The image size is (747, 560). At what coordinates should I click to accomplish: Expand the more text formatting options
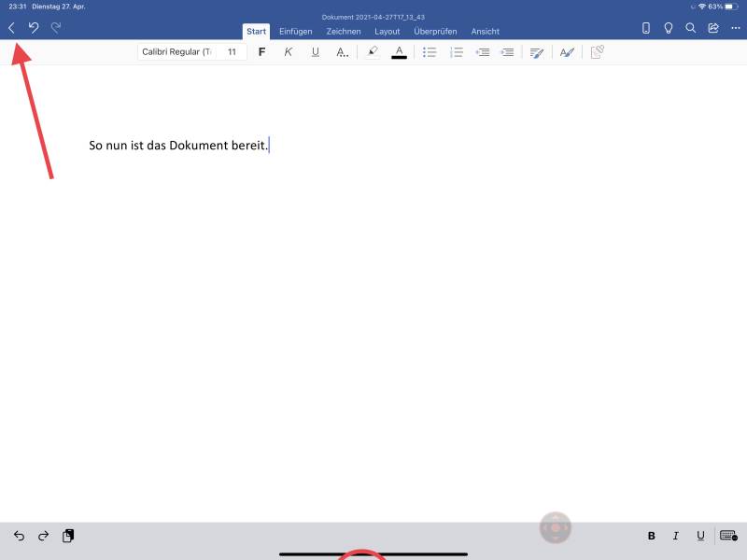coord(343,52)
